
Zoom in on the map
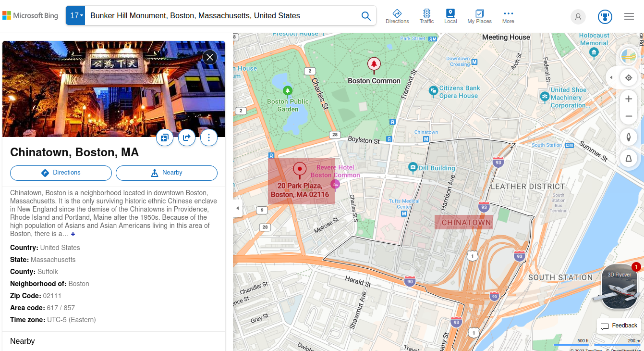pyautogui.click(x=629, y=99)
